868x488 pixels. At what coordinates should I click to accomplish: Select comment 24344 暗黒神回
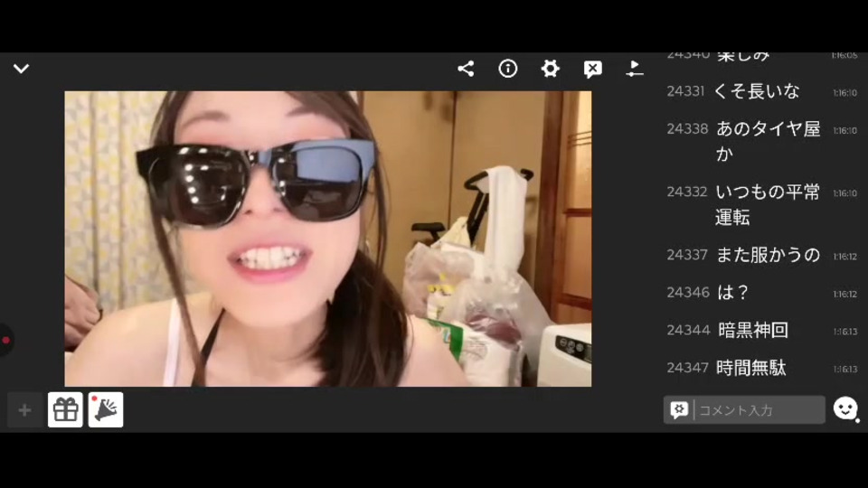tap(761, 331)
